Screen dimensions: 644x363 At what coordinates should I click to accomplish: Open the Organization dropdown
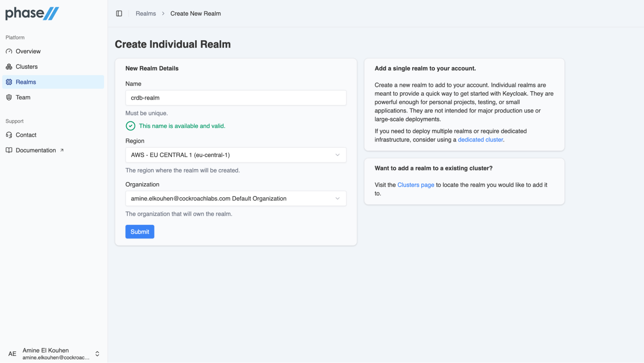tap(235, 198)
